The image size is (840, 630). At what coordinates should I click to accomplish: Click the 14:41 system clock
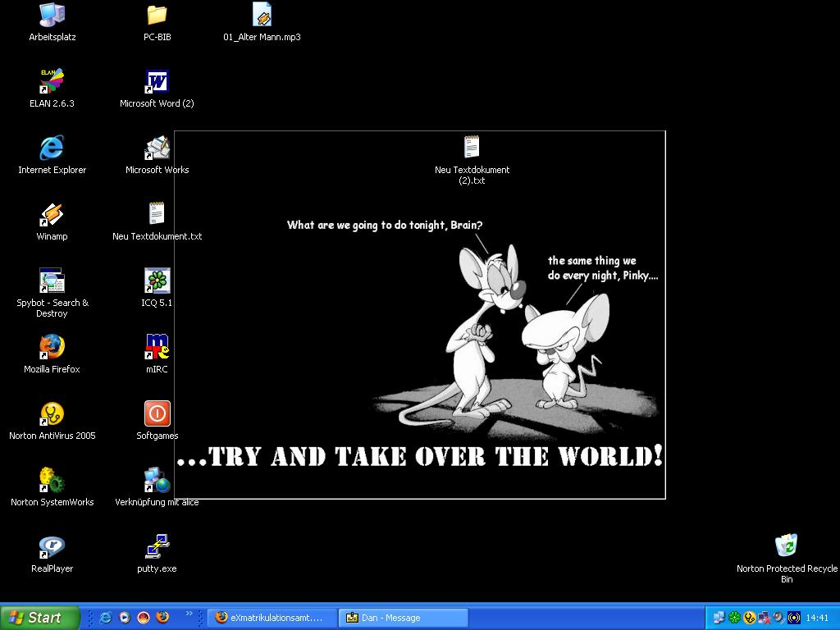pyautogui.click(x=817, y=618)
